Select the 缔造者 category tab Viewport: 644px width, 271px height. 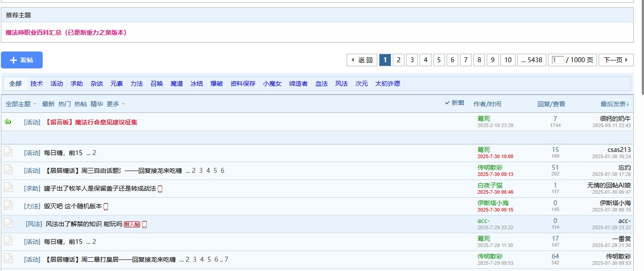pos(298,83)
